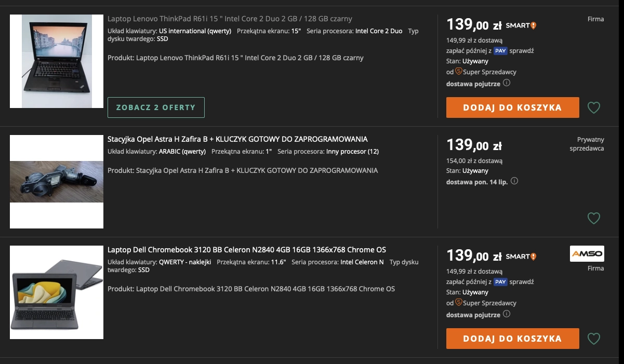This screenshot has height=364, width=624.
Task: Open AMSO seller logo
Action: (587, 253)
